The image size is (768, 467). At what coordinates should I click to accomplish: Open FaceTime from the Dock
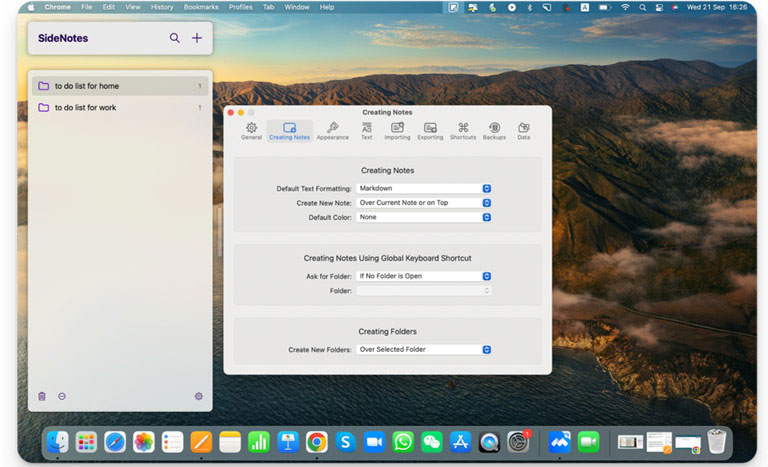(588, 442)
